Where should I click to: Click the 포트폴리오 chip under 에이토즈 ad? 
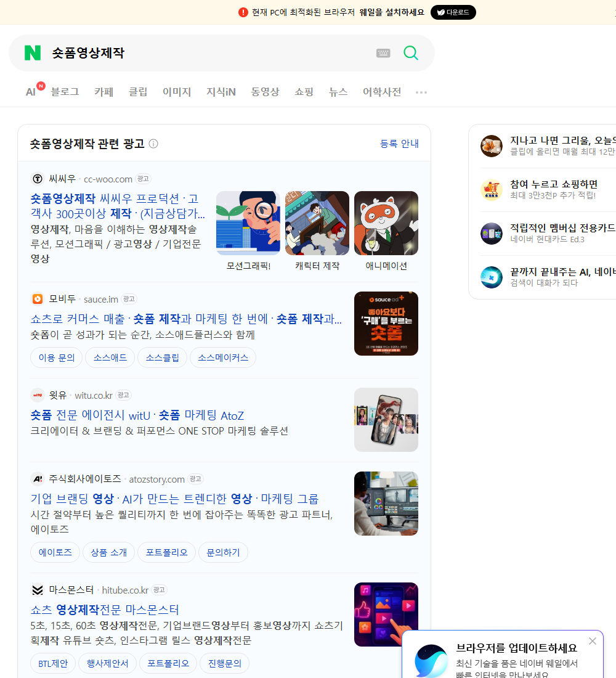[x=166, y=552]
